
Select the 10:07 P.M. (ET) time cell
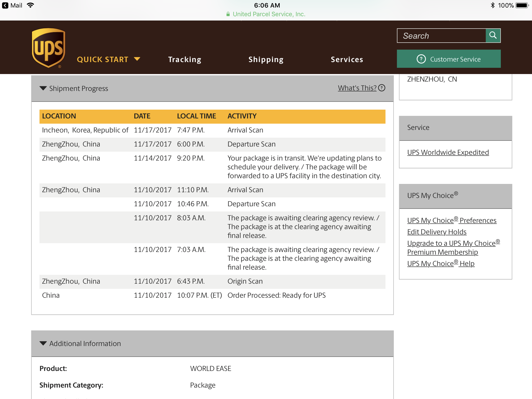pos(199,295)
